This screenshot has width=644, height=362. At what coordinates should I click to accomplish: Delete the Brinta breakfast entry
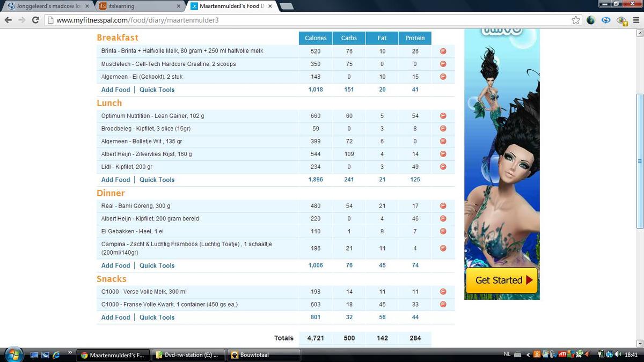(443, 51)
